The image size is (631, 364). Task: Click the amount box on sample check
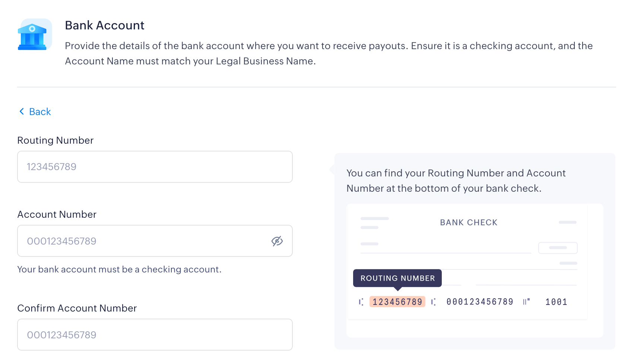(x=558, y=248)
